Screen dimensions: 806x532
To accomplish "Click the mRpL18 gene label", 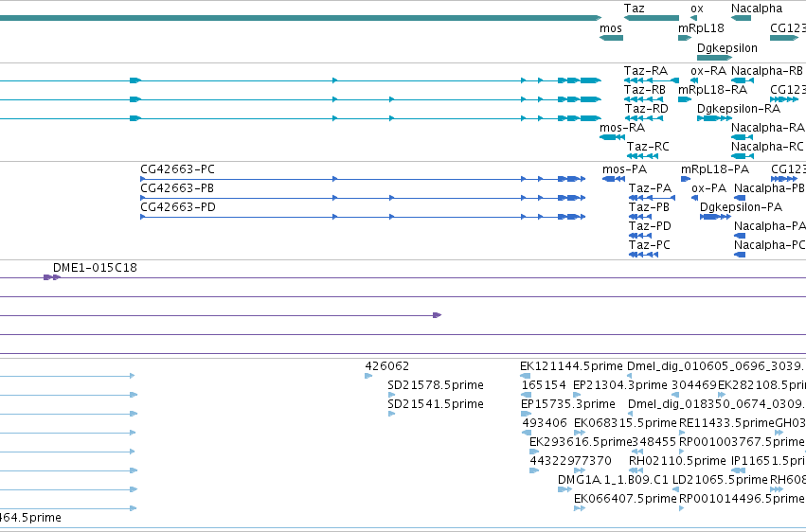I will tap(701, 28).
